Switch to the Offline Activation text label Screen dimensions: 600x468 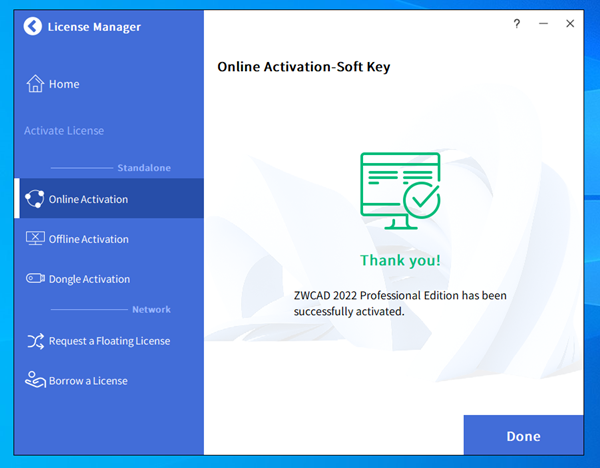(x=88, y=239)
